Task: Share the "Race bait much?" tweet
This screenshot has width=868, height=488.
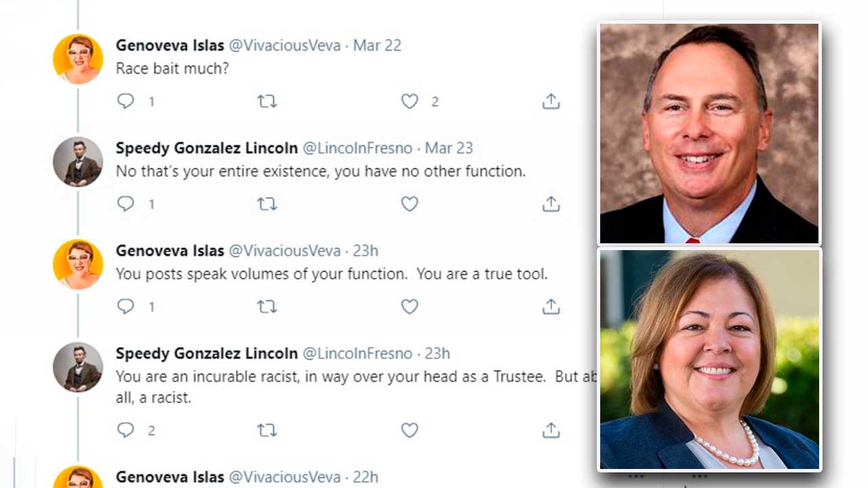Action: (551, 102)
